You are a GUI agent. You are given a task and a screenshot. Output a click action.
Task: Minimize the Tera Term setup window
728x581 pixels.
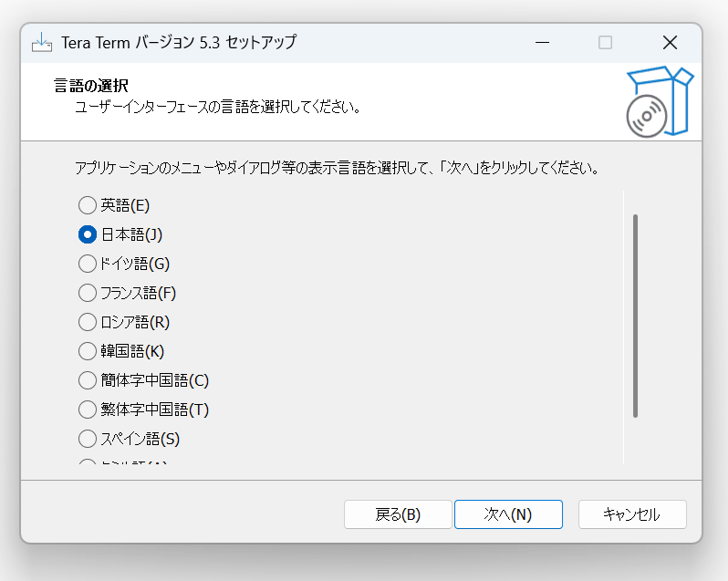point(542,43)
